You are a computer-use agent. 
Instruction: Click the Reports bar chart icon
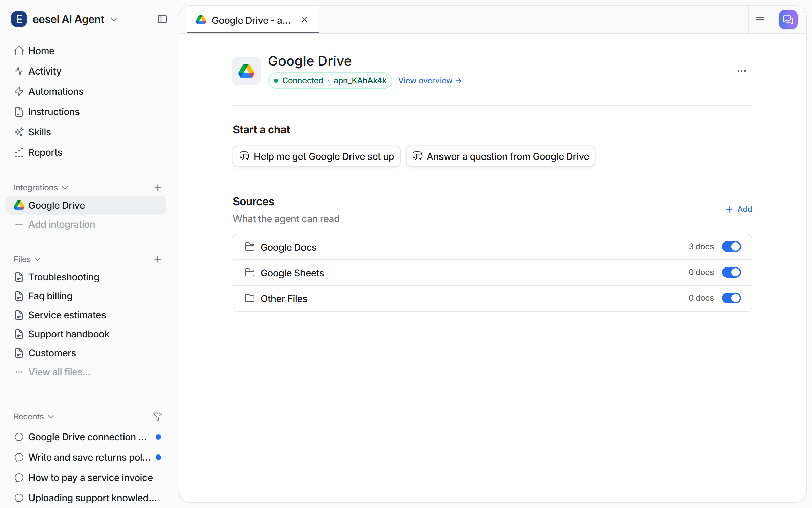click(19, 152)
